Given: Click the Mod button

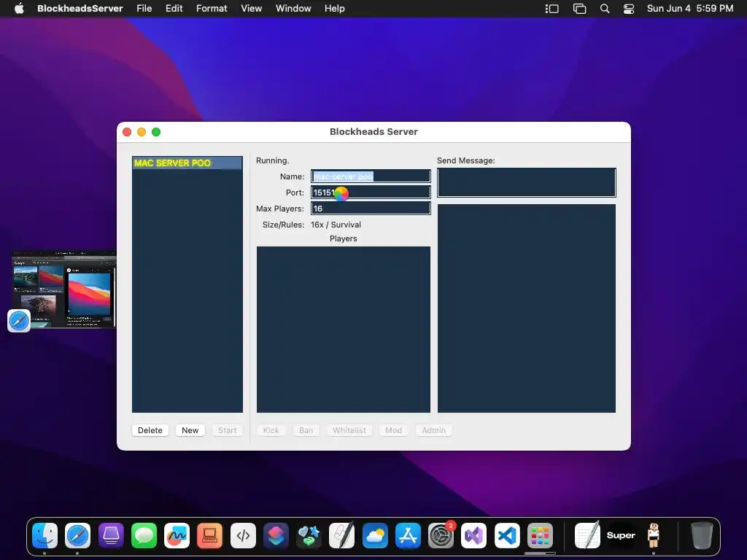Looking at the screenshot, I should [393, 430].
